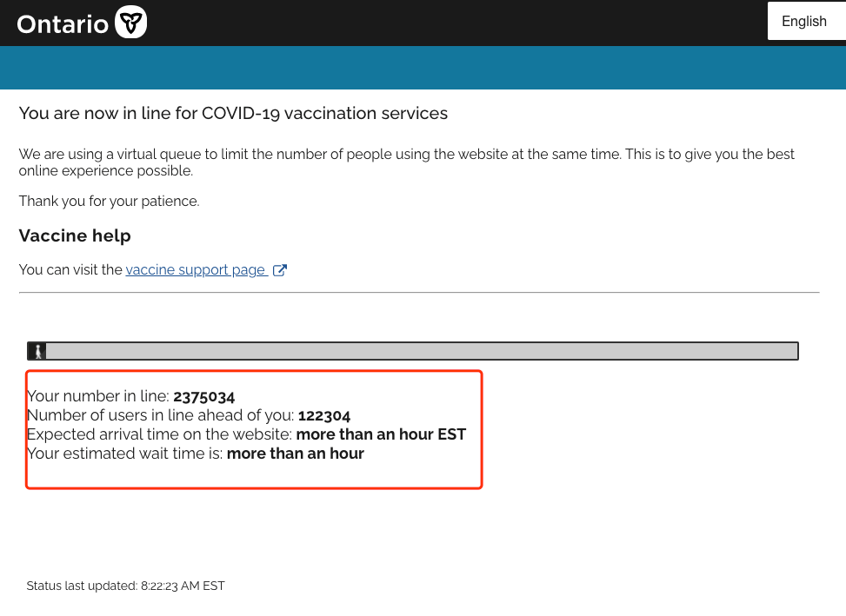This screenshot has width=846, height=616.
Task: Click the 'Status last updated: 8:22:23 AM EST' text
Action: point(126,586)
